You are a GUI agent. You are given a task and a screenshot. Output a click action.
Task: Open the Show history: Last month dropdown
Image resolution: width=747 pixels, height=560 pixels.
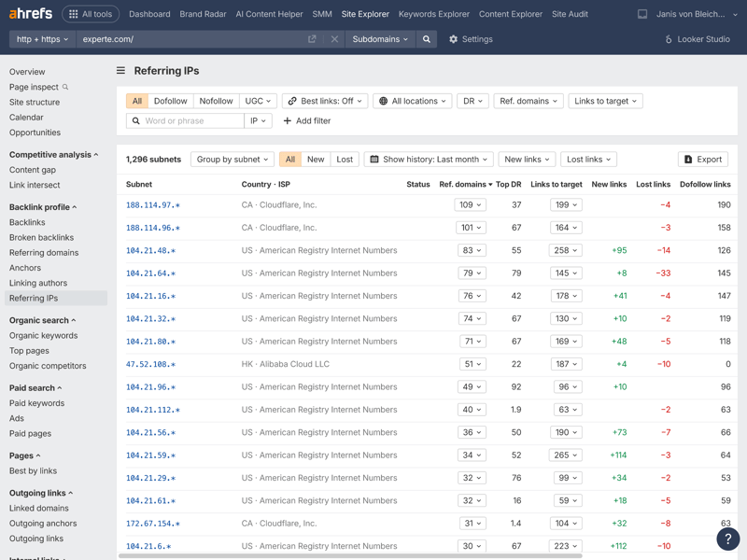pos(429,160)
